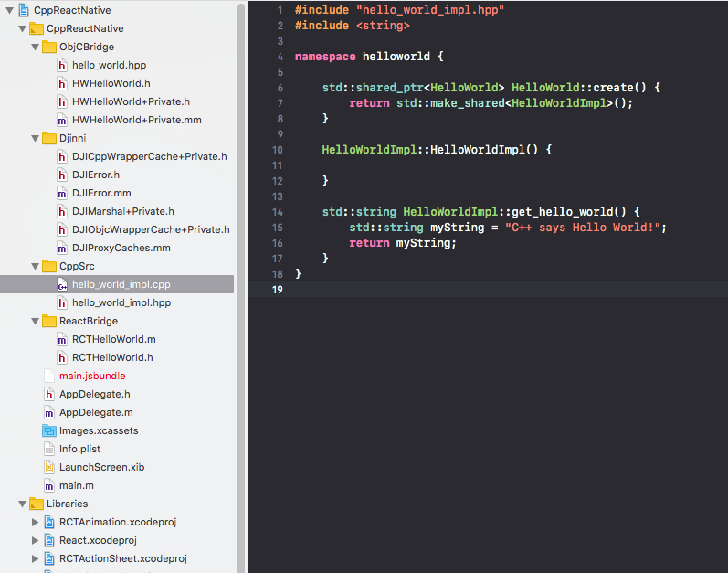The height and width of the screenshot is (573, 728).
Task: Expand the RCTActionSheet.xcodeproj triangle
Action: click(x=35, y=558)
